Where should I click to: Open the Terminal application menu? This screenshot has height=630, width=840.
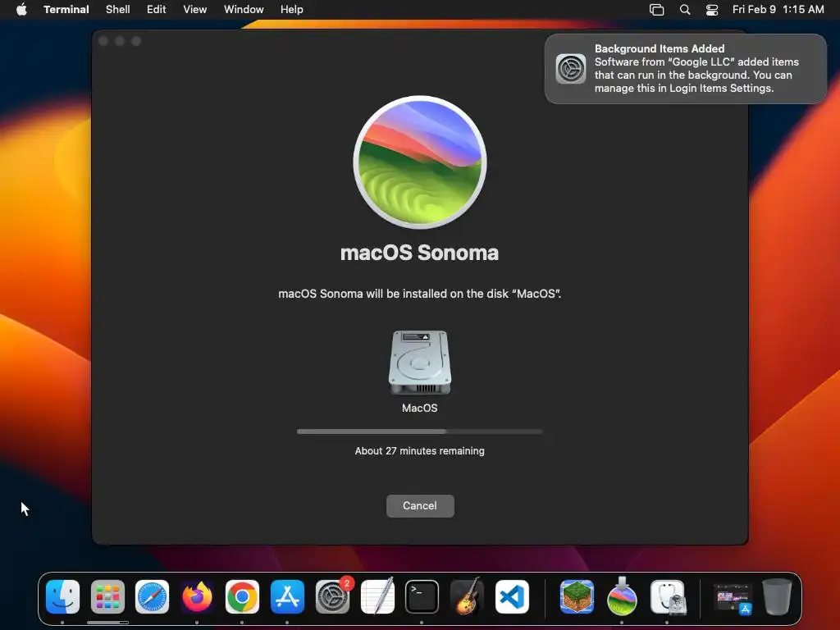pos(66,10)
